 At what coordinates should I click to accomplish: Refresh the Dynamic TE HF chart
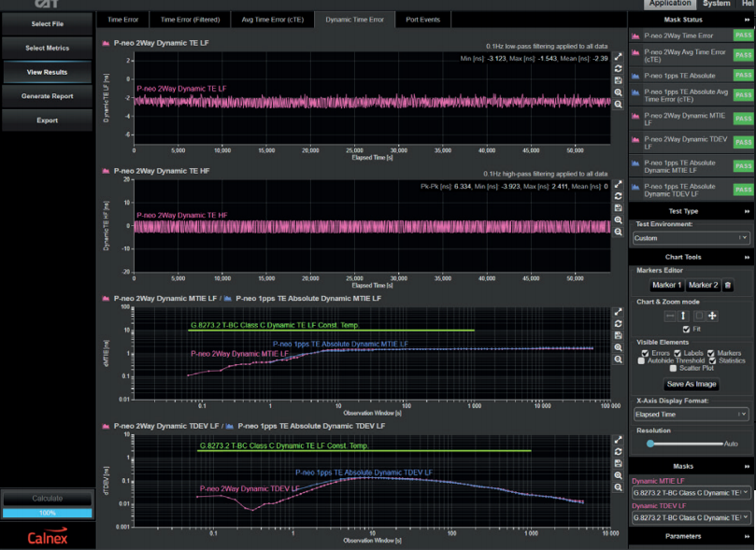click(x=619, y=196)
